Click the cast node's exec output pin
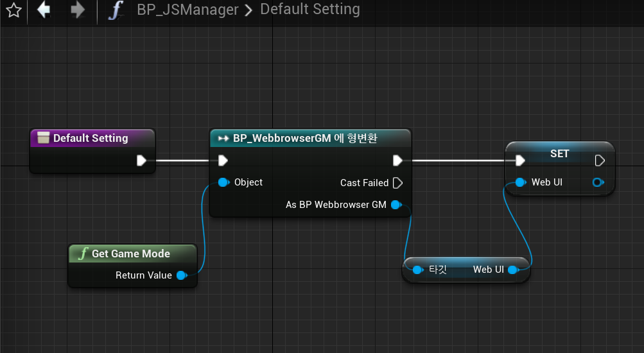Screen dimensions: 644x353 (397, 160)
